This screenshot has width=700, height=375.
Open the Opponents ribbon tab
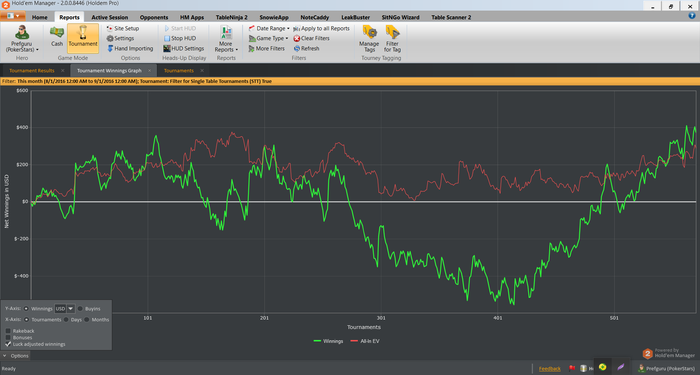[x=154, y=17]
